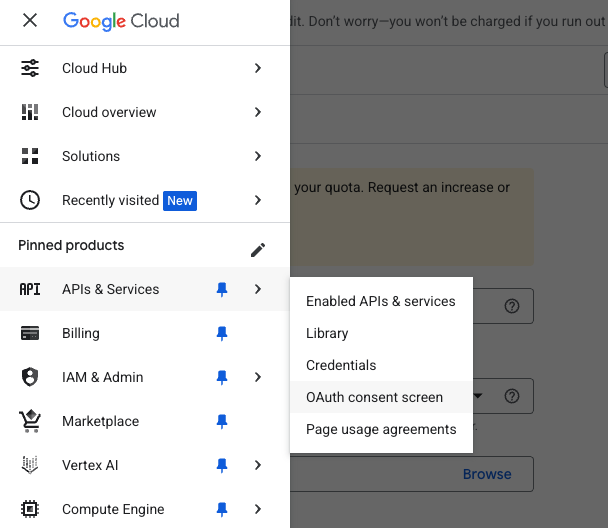The height and width of the screenshot is (528, 608).
Task: Open Page usage agreements
Action: click(x=381, y=429)
